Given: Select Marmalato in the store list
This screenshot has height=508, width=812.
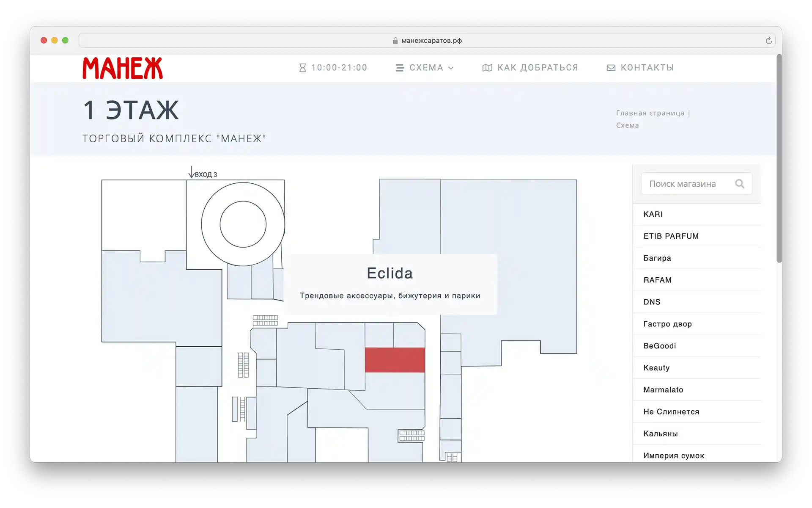Looking at the screenshot, I should point(697,390).
